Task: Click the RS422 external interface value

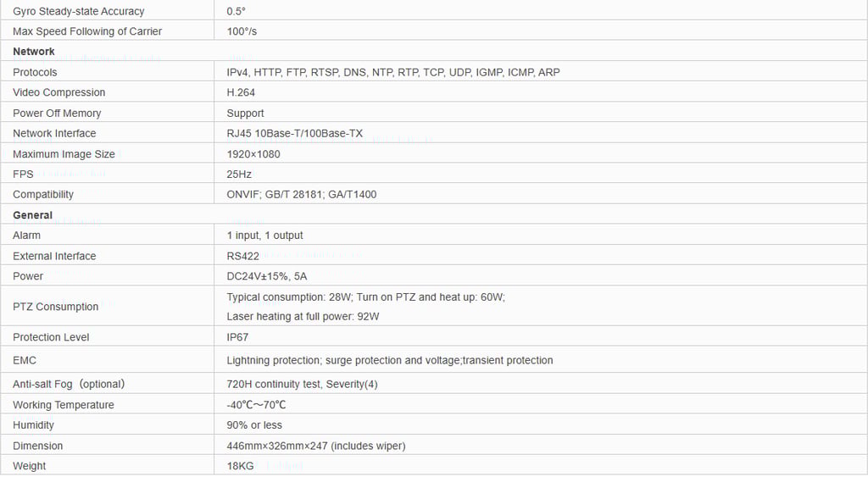Action: tap(243, 256)
